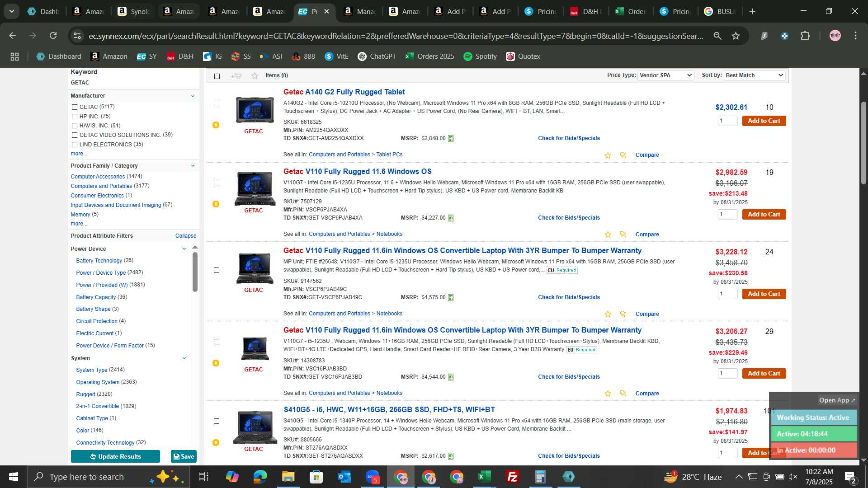
Task: Open Outlook from the taskbar
Action: (x=344, y=477)
